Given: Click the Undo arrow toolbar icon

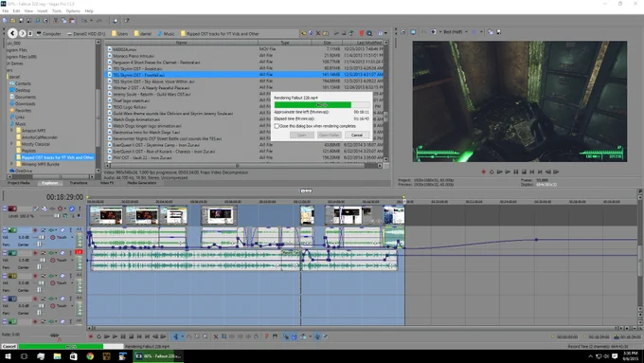Looking at the screenshot, I should (84, 20).
